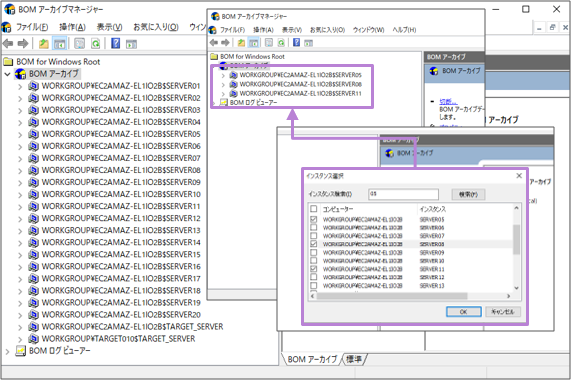The width and height of the screenshot is (571, 380).
Task: Expand the BOM ログ ビューアー node in the main tree
Action: [7, 351]
